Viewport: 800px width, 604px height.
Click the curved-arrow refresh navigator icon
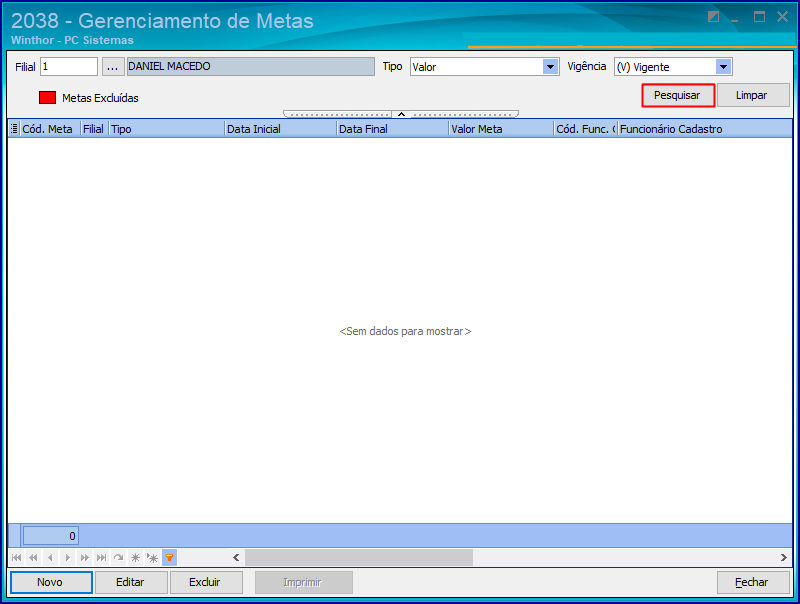(118, 558)
